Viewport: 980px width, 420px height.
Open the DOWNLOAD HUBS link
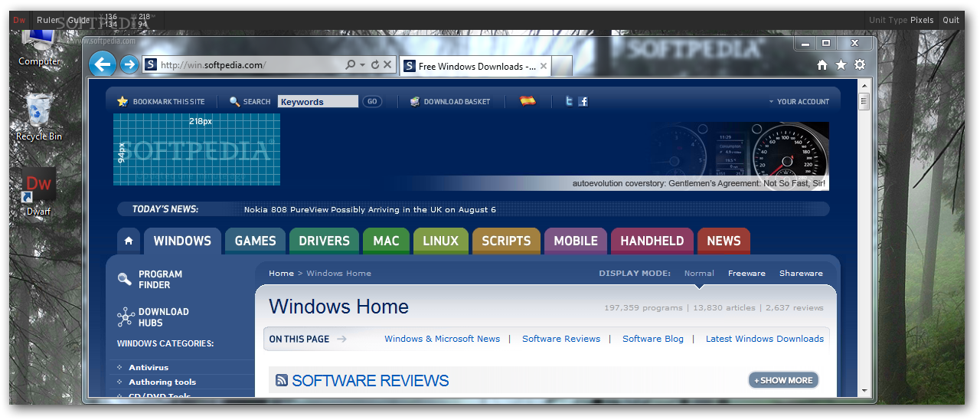tap(163, 317)
